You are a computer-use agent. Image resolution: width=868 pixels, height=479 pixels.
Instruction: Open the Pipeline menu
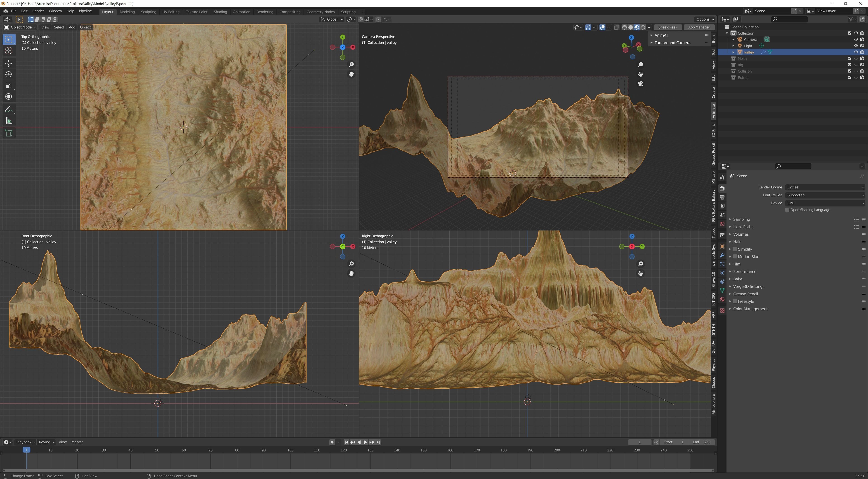click(85, 11)
